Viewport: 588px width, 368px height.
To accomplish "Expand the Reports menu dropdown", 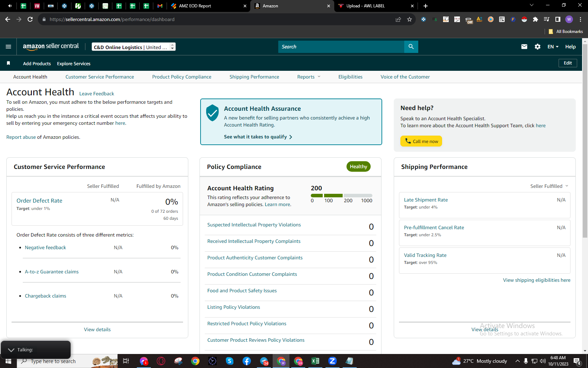I will pos(309,77).
